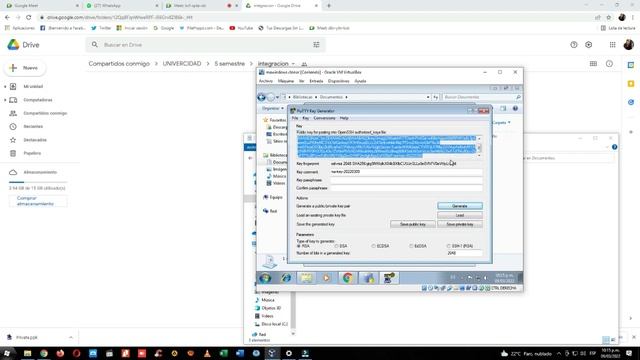This screenshot has height=360, width=640.
Task: Open Internet Explorer in guest taskbar
Action: tap(286, 278)
